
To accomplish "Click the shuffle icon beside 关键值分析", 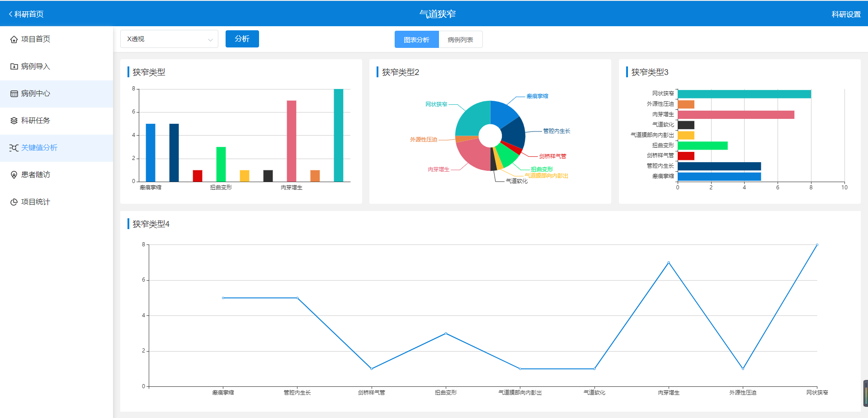I will [14, 148].
